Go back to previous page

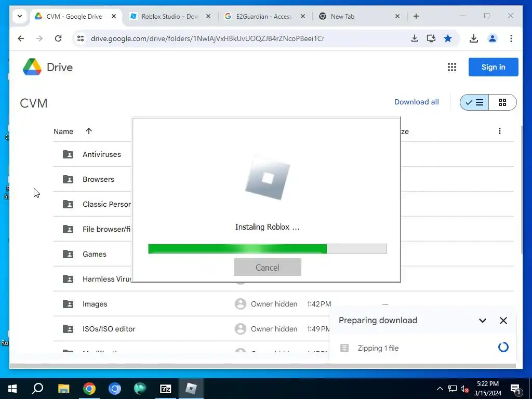(x=21, y=38)
